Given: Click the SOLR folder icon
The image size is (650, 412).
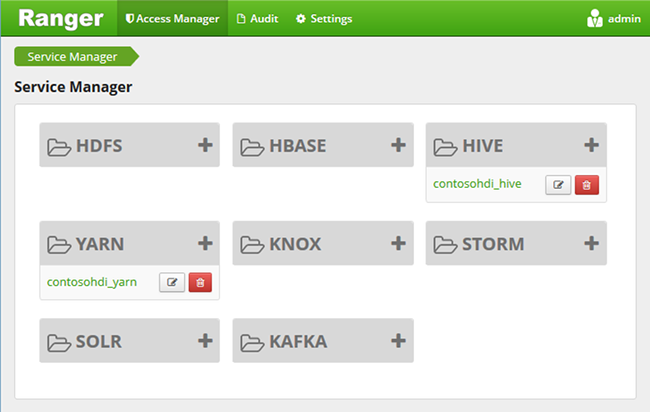Looking at the screenshot, I should 59,343.
